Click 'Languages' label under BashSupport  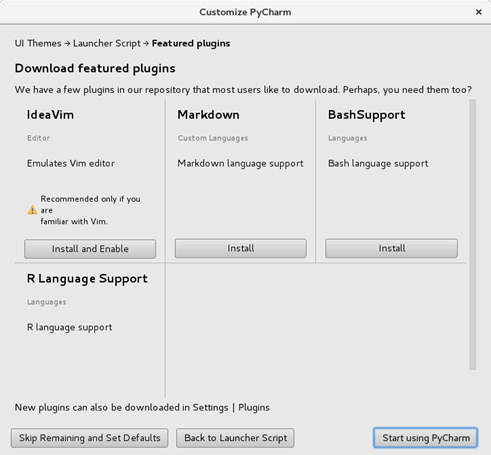(x=348, y=138)
